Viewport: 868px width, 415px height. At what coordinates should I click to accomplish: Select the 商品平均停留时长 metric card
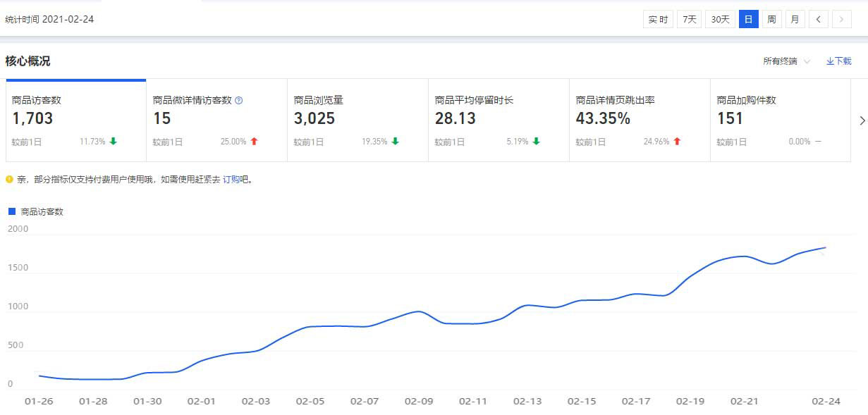click(x=499, y=120)
